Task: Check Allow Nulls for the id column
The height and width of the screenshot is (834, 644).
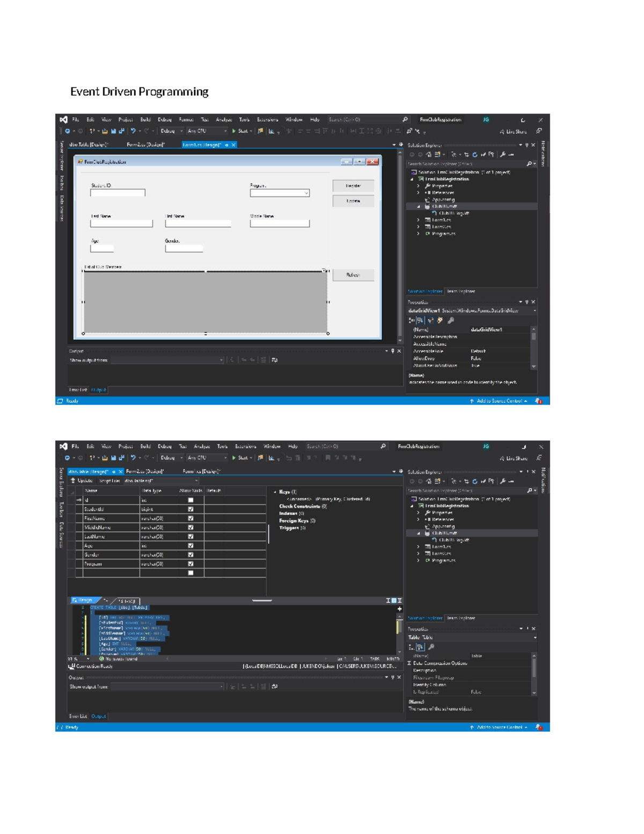Action: 191,500
